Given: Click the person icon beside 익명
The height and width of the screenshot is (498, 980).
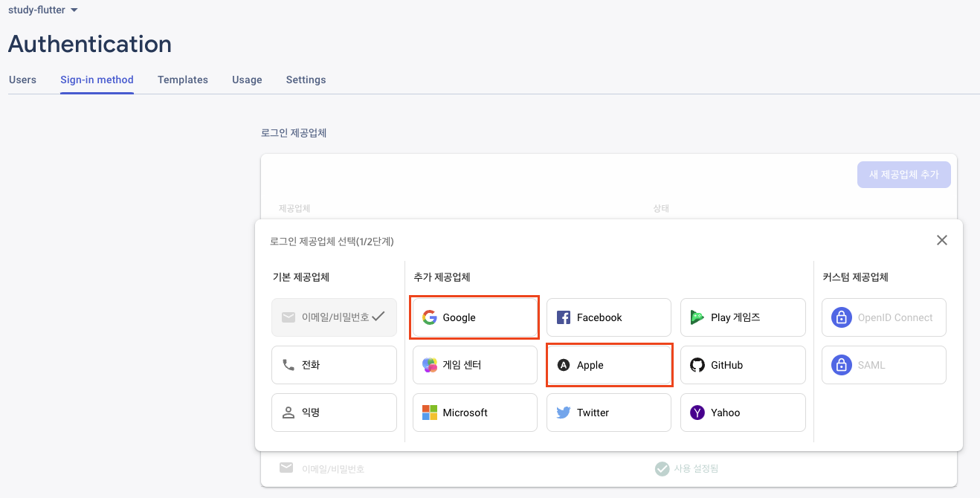Looking at the screenshot, I should click(x=288, y=413).
